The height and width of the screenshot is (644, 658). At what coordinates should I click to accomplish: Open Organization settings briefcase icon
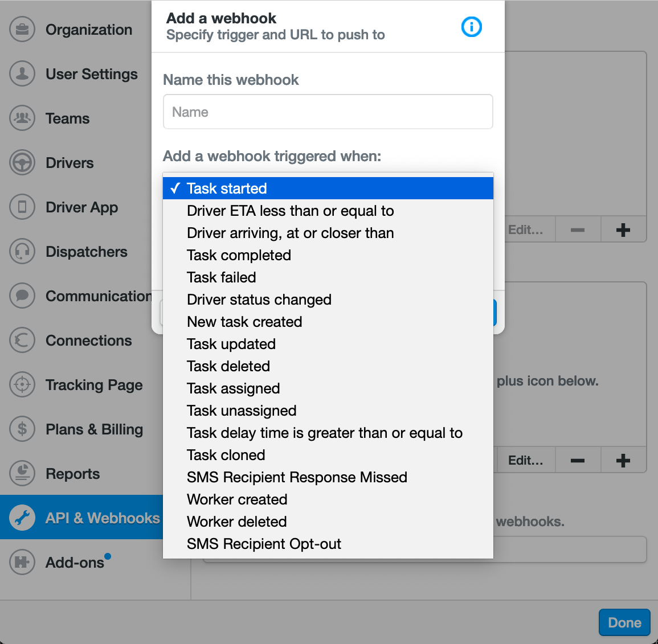click(x=22, y=30)
